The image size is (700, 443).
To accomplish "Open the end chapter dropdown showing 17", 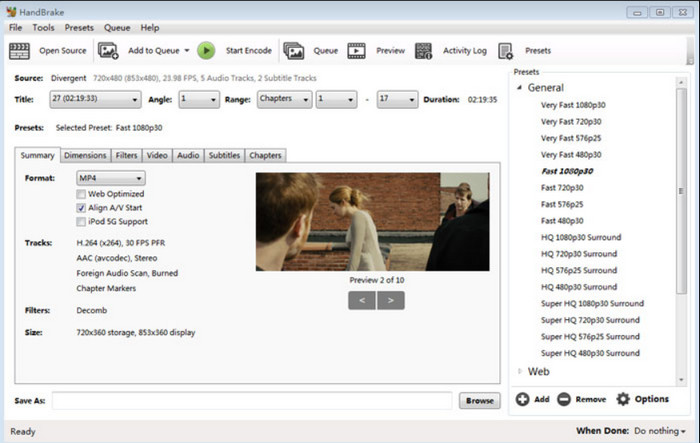I will tap(397, 99).
